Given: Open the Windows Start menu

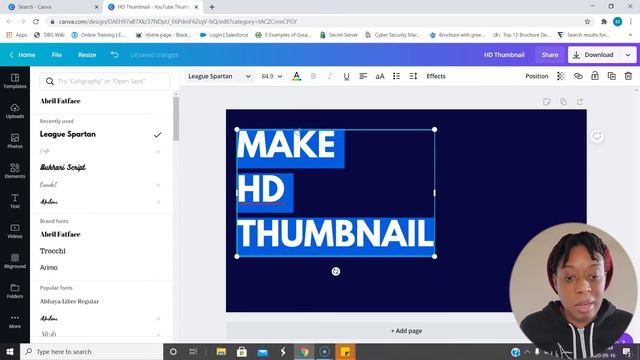Looking at the screenshot, I should click(x=10, y=351).
